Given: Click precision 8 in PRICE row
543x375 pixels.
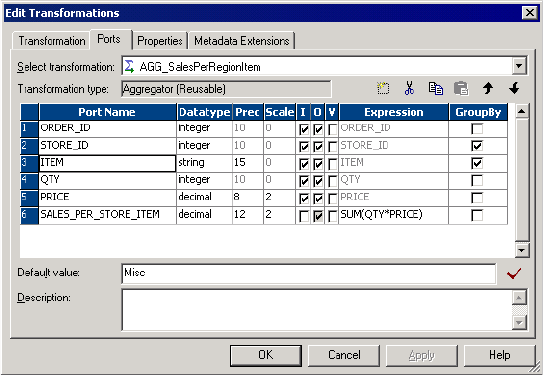Looking at the screenshot, I should point(248,198).
